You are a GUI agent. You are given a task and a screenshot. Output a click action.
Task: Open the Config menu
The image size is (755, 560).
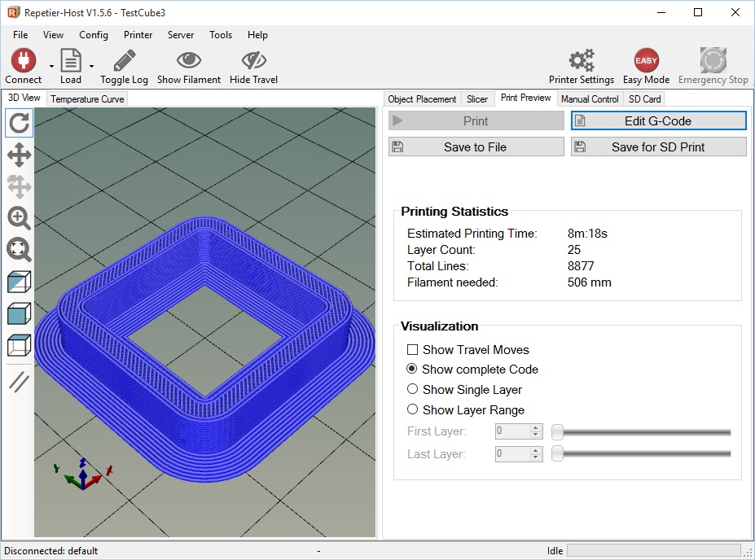click(x=94, y=35)
